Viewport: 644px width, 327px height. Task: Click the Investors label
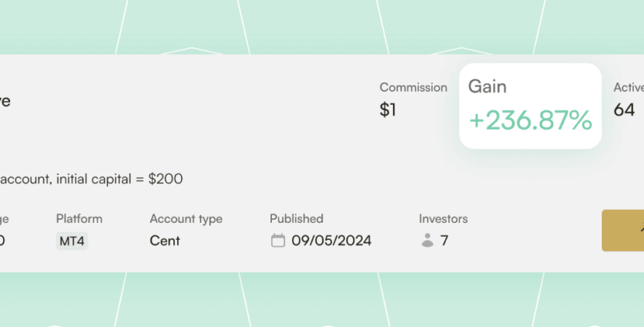click(x=443, y=219)
